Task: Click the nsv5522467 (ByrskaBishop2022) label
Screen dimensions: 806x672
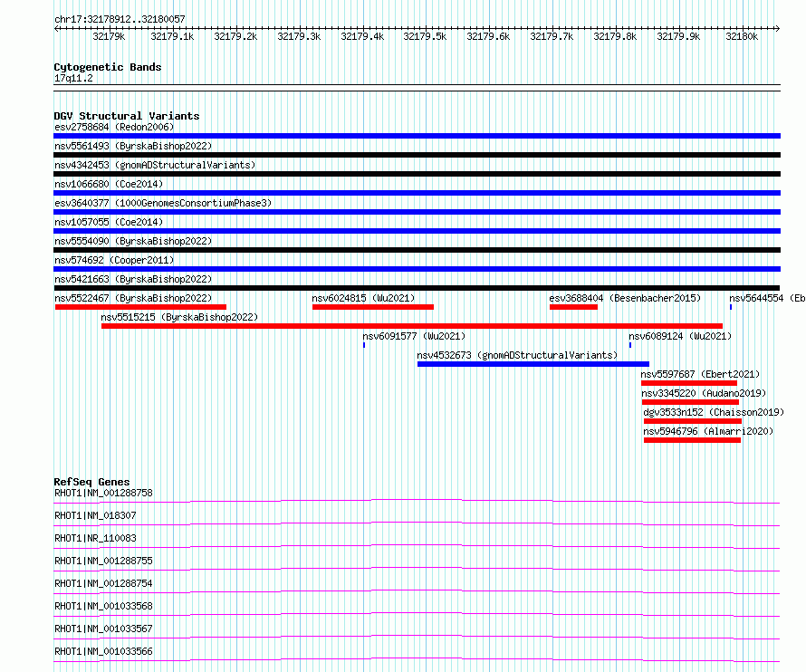Action: pos(133,298)
